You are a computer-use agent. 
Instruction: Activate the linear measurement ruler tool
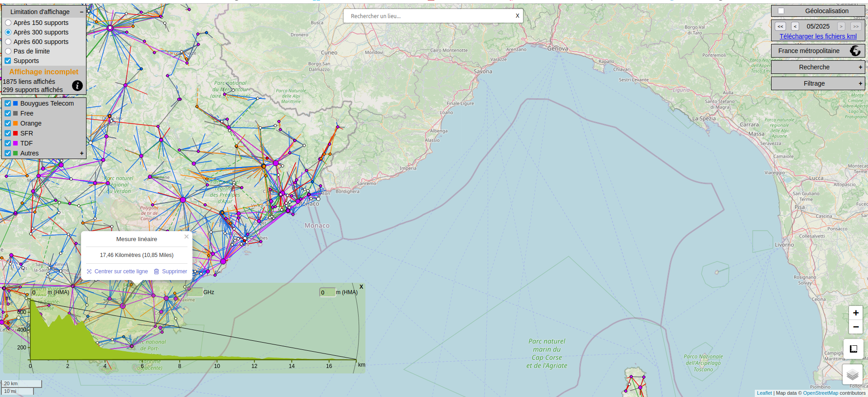coord(854,349)
